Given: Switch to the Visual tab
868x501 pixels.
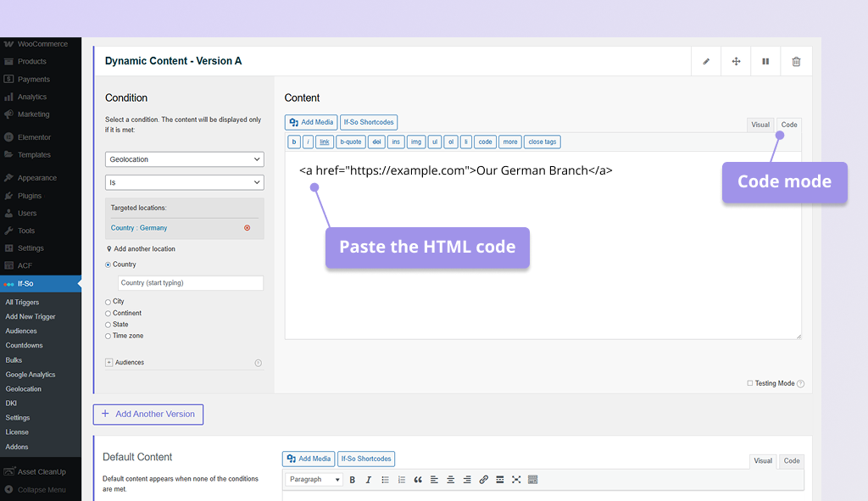Looking at the screenshot, I should (760, 124).
